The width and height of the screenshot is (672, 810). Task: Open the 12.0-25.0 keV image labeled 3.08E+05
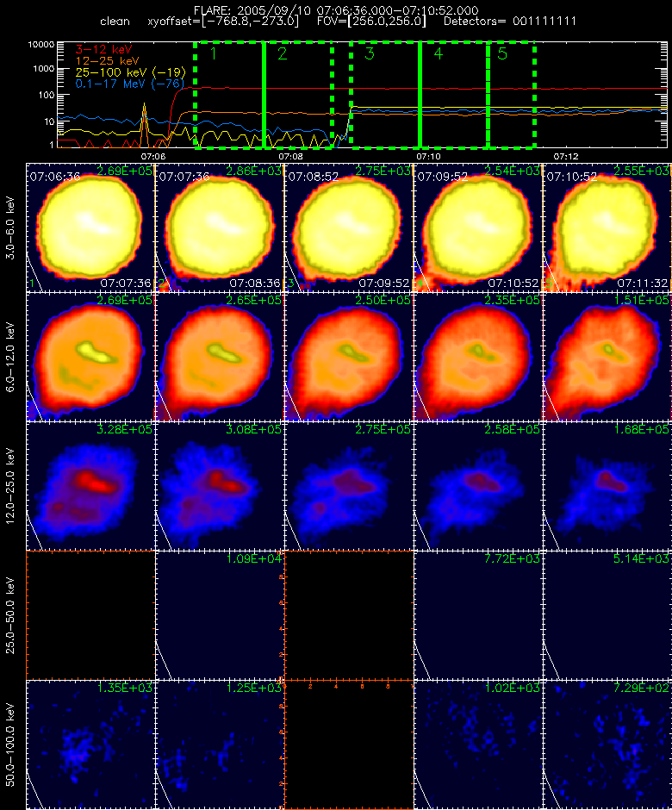pyautogui.click(x=220, y=487)
